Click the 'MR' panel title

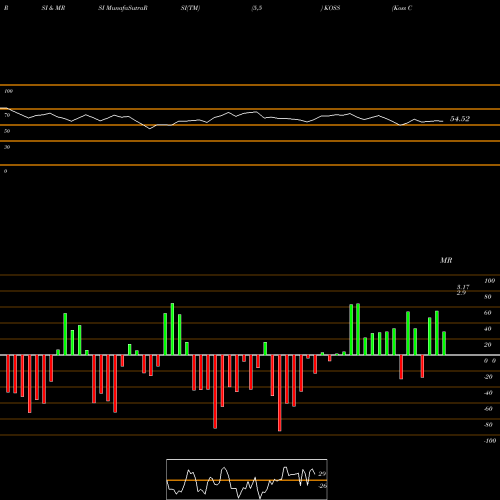coord(446,260)
